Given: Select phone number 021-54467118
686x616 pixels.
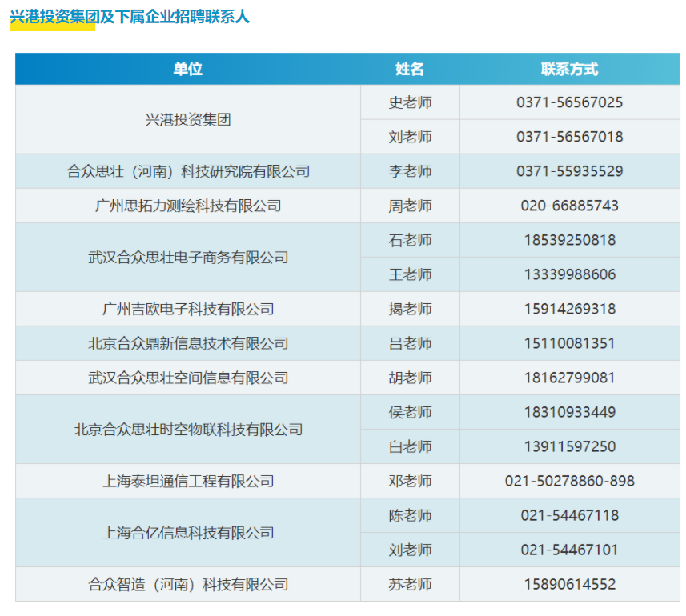Looking at the screenshot, I should pyautogui.click(x=570, y=515).
